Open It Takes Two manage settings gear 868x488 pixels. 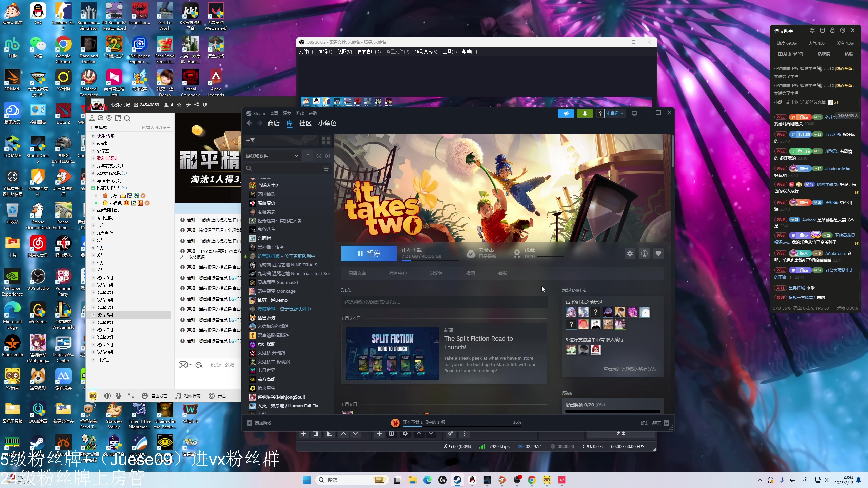tap(630, 253)
